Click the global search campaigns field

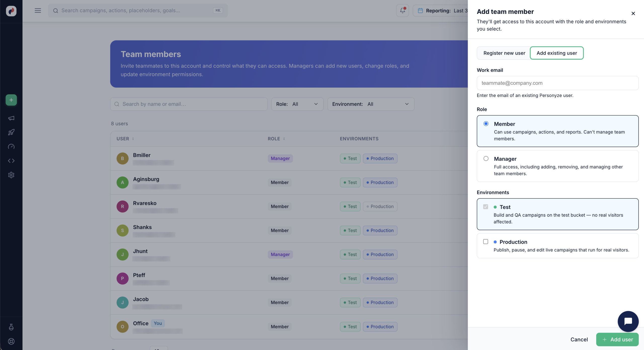tap(138, 11)
